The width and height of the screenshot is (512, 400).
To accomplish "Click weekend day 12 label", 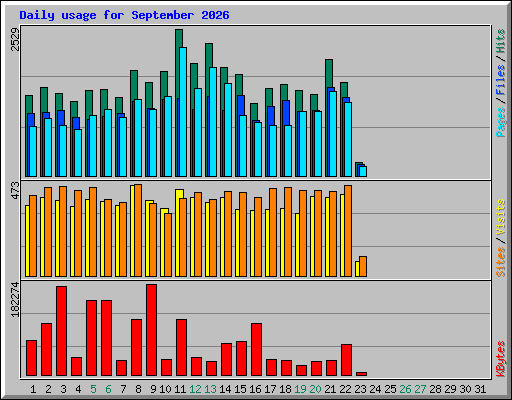I will [195, 389].
